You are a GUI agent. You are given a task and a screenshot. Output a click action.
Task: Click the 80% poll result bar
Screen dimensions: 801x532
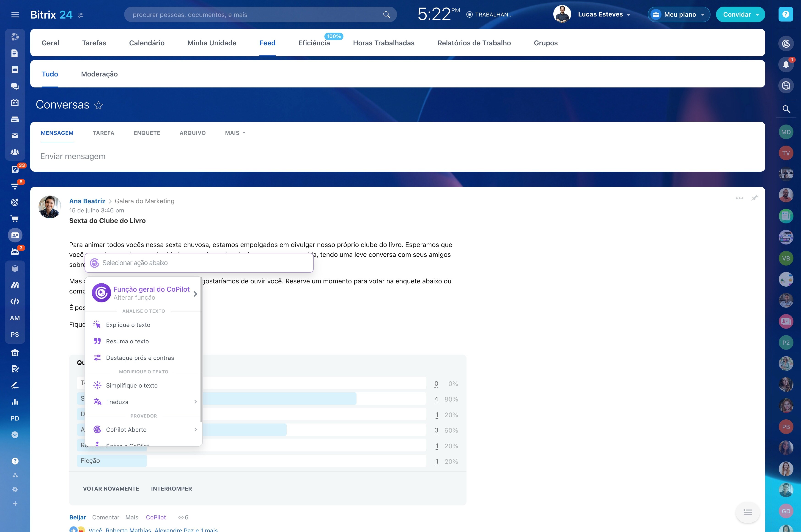point(252,399)
